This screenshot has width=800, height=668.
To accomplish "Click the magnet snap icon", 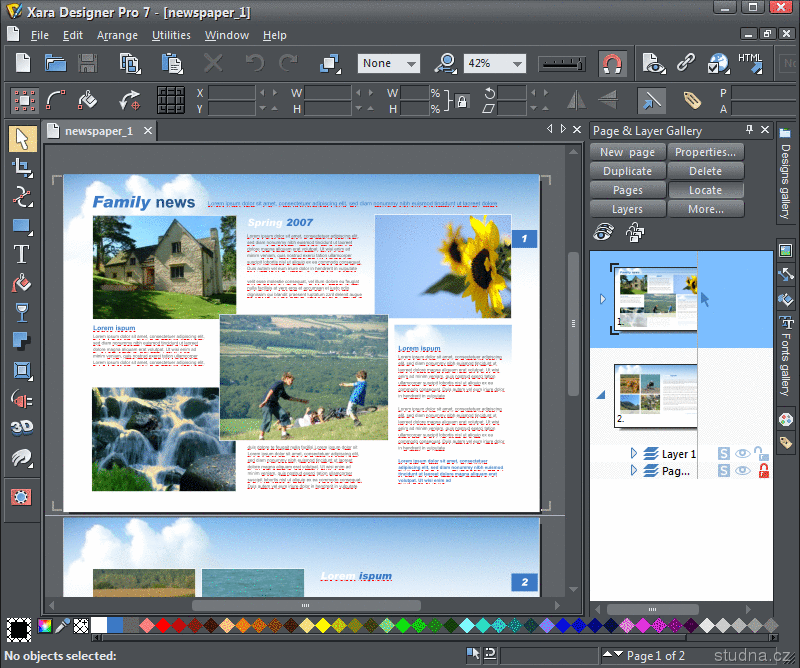I will click(612, 63).
